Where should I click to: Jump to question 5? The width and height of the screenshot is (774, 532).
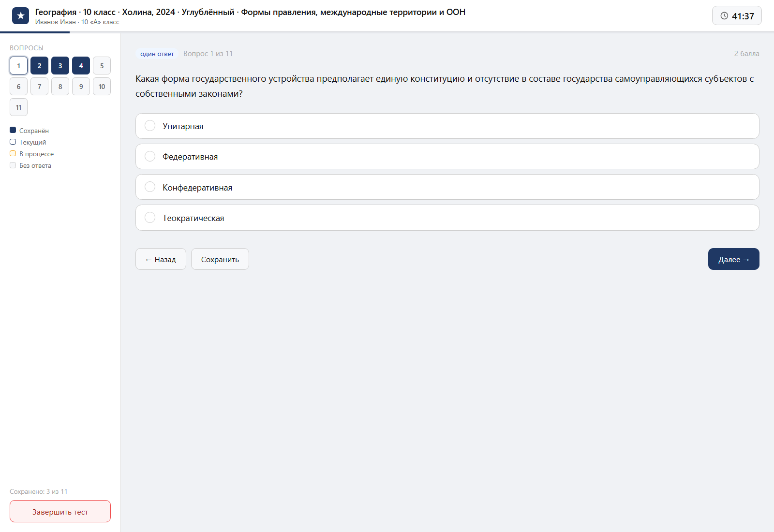[102, 66]
